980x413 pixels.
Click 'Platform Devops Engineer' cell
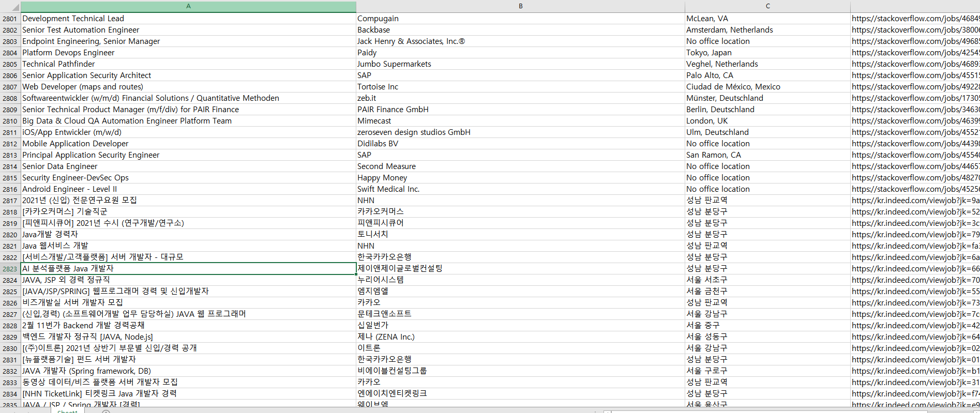click(x=188, y=53)
